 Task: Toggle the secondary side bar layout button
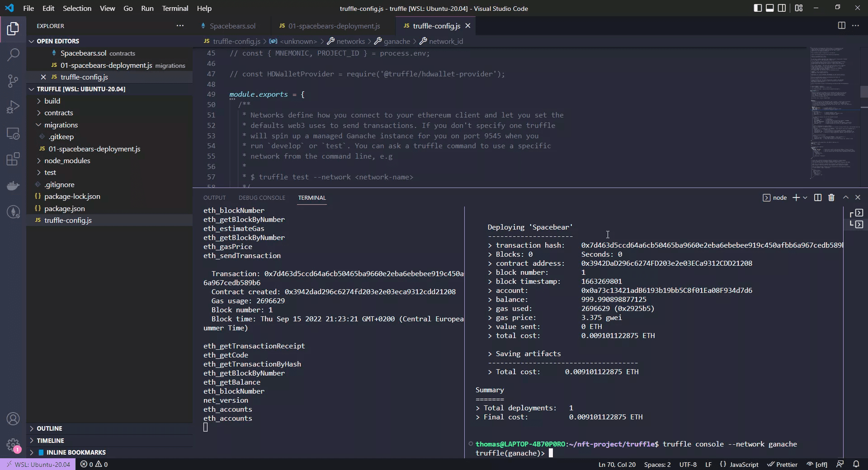tap(782, 8)
